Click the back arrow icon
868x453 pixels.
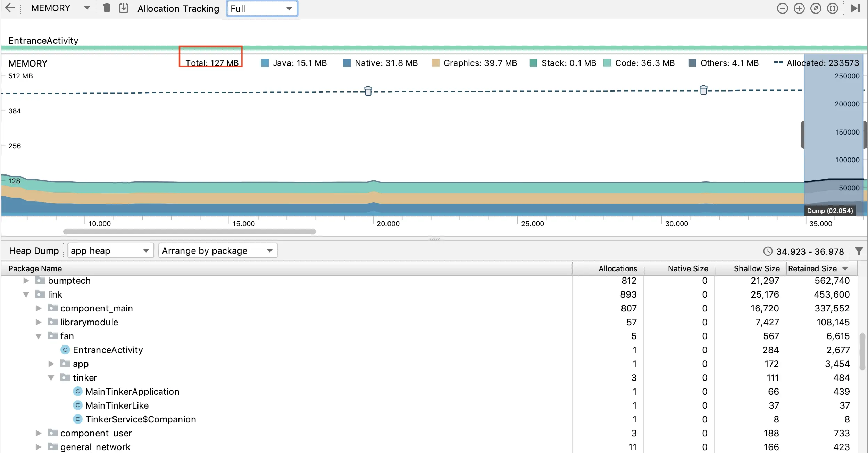(x=10, y=8)
